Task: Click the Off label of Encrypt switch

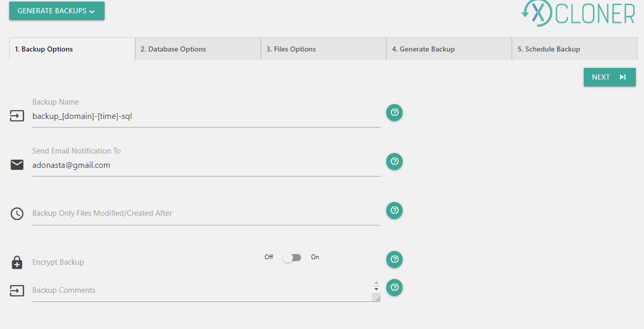Action: pyautogui.click(x=269, y=257)
